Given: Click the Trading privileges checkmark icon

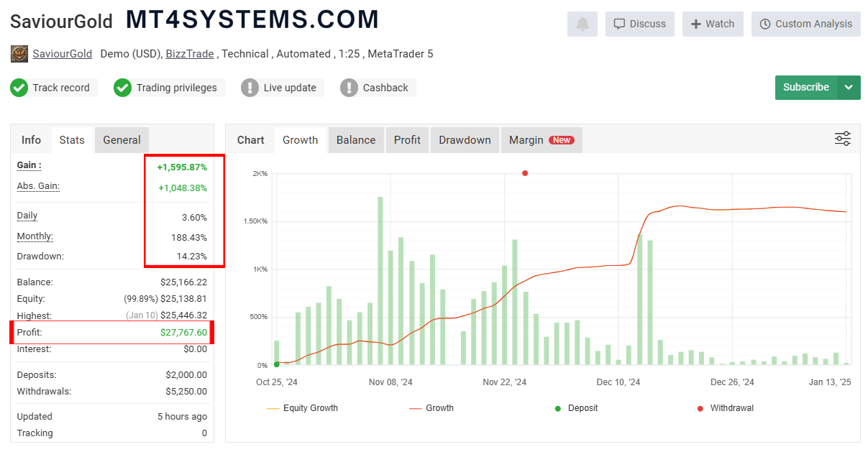Looking at the screenshot, I should pyautogui.click(x=122, y=88).
